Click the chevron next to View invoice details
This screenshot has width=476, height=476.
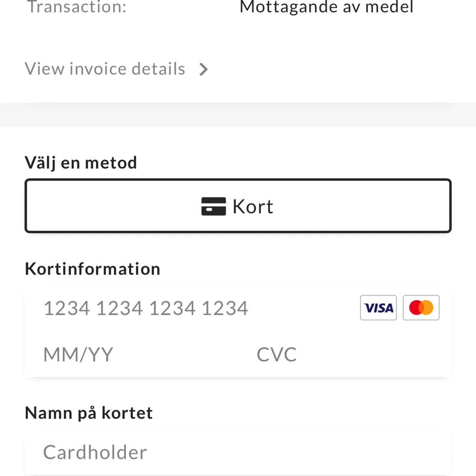(204, 69)
